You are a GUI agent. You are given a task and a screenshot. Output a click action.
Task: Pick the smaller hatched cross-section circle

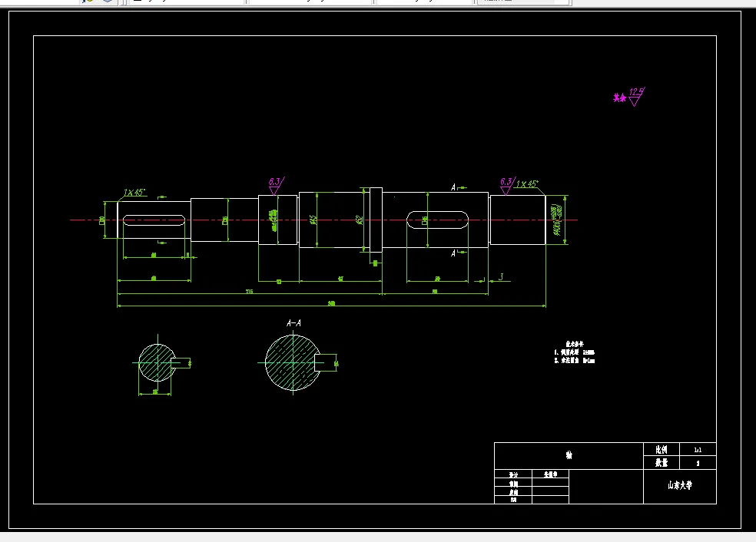(156, 363)
